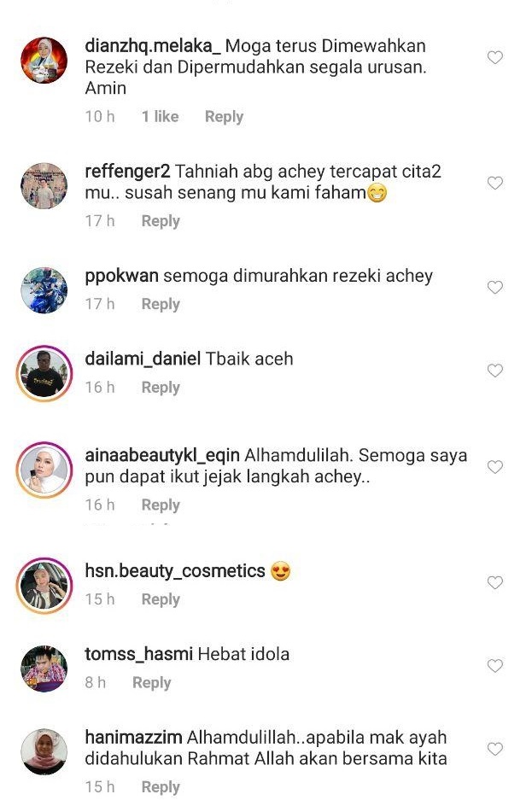This screenshot has height=800, width=532.
Task: Tap heart next to hsn.beauty_cosmetics comment
Action: [x=494, y=582]
